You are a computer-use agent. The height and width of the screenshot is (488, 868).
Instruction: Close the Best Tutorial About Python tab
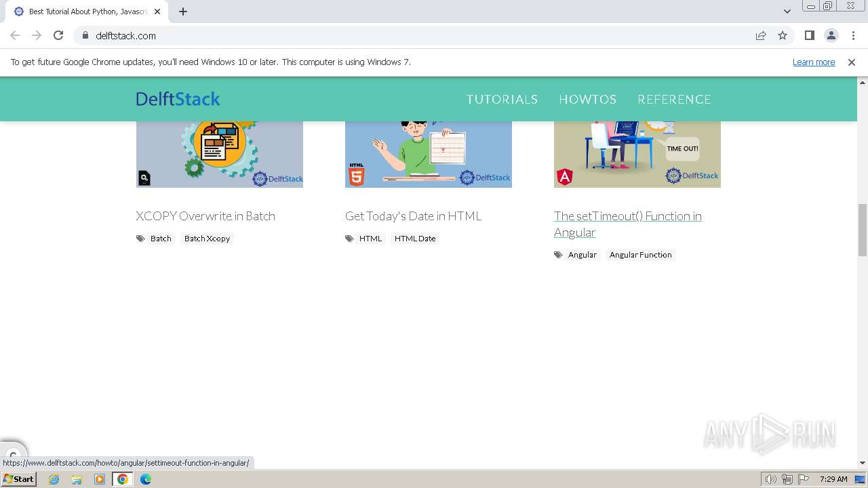157,12
